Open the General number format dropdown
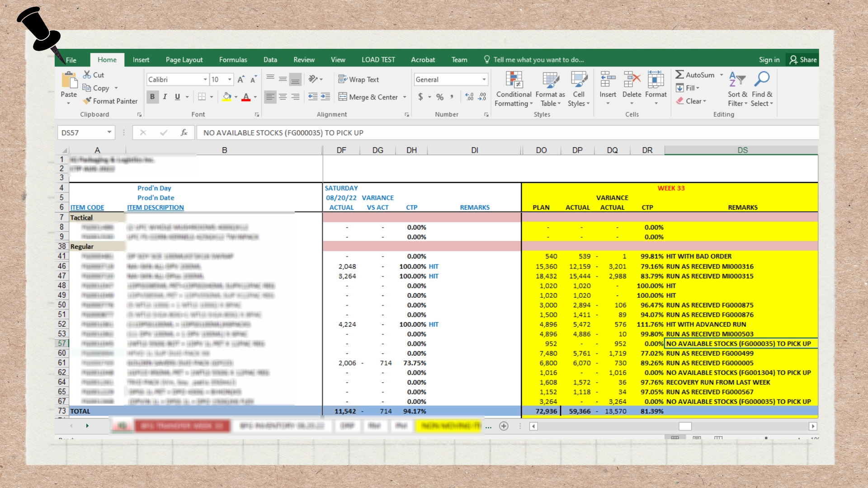The width and height of the screenshot is (868, 488). 484,80
